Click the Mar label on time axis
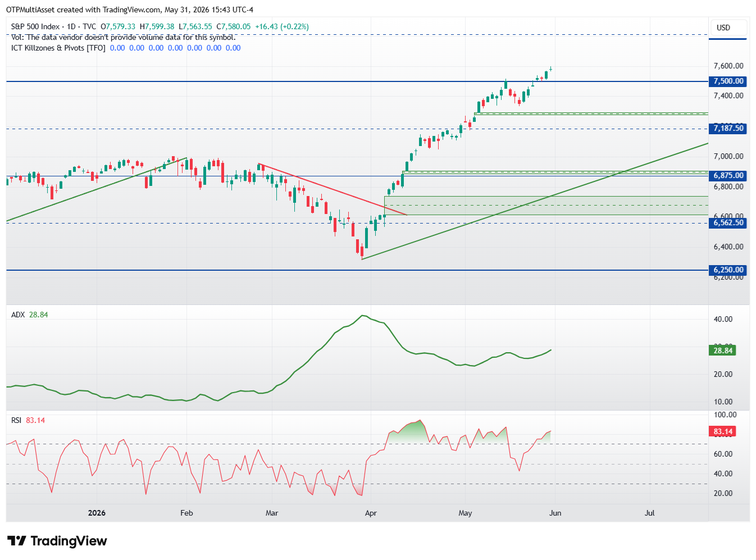Viewport: 756px width, 560px height. click(x=272, y=513)
